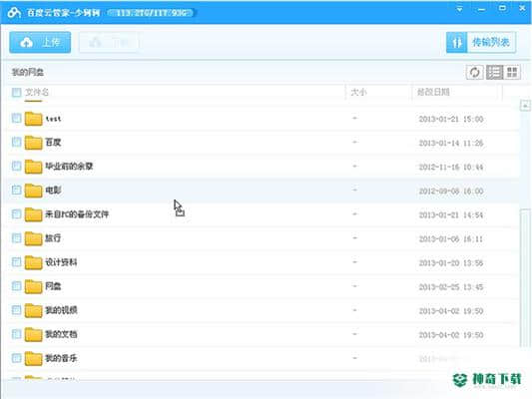Open the 旅行 folder icon
532x399 pixels.
click(33, 238)
